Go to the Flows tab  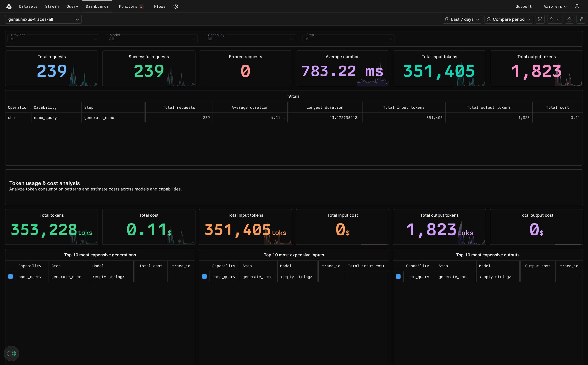pyautogui.click(x=160, y=7)
